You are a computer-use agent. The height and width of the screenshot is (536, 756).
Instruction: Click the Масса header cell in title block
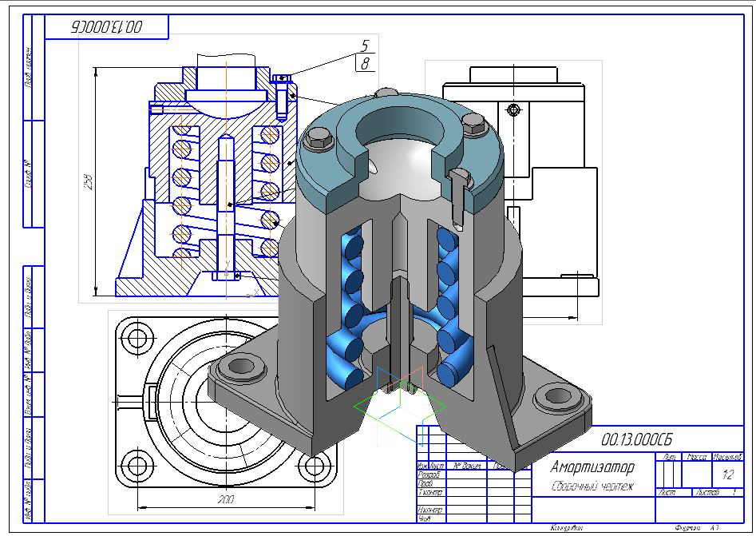coord(697,457)
